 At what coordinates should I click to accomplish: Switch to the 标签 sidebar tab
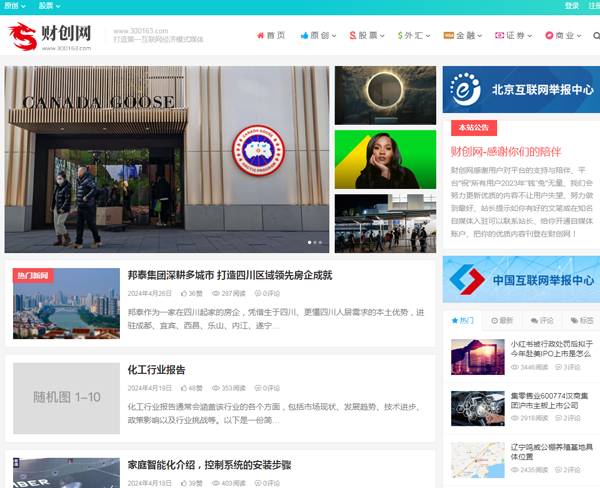click(x=582, y=320)
